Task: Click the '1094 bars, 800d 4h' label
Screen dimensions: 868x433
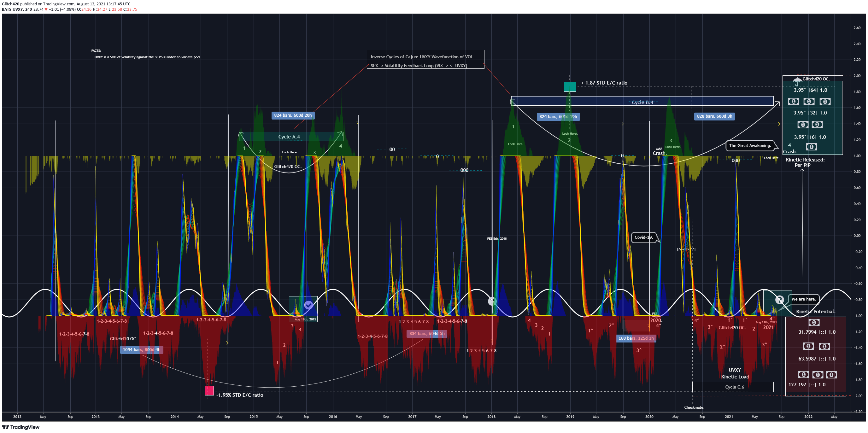Action: (x=142, y=349)
